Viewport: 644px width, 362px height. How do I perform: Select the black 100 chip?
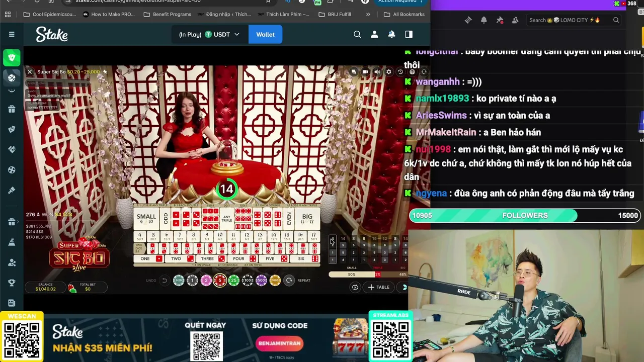pos(248,281)
